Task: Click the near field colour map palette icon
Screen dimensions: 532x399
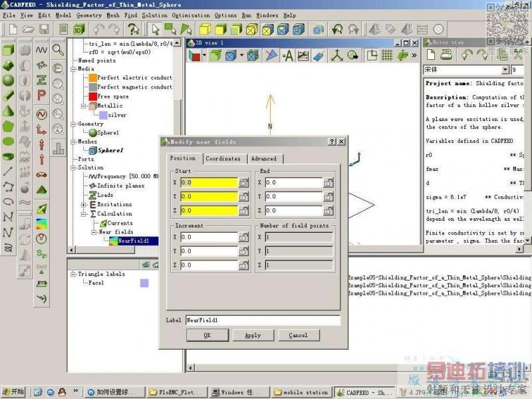Action: tap(41, 224)
